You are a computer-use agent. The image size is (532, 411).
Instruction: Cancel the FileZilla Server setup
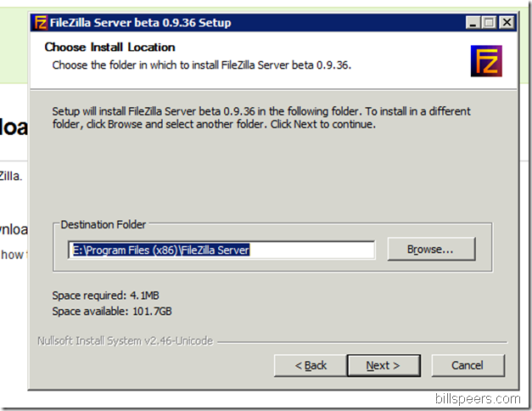click(x=468, y=365)
